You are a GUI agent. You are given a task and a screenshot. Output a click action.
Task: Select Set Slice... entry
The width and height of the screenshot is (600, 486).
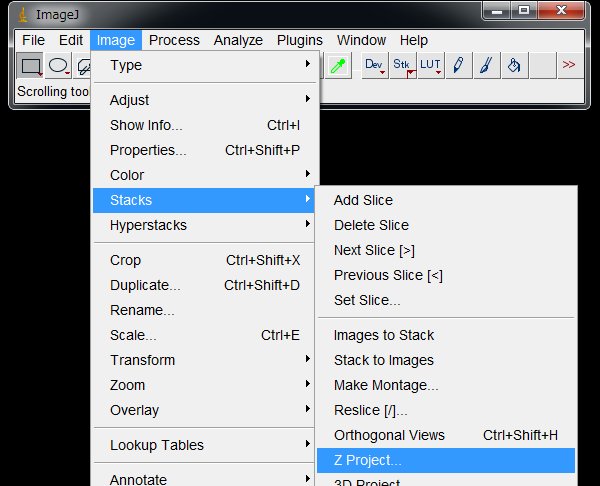point(446,300)
